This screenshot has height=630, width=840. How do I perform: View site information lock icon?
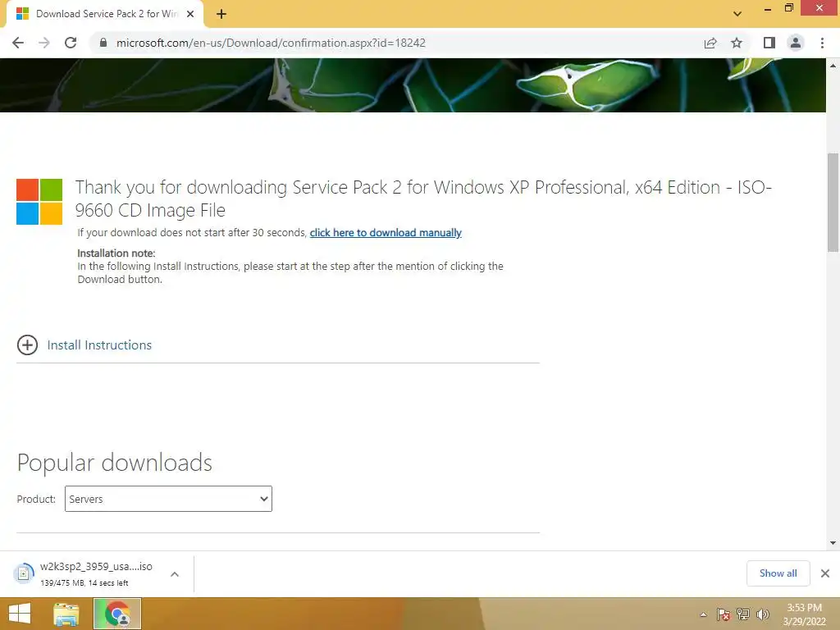(103, 43)
